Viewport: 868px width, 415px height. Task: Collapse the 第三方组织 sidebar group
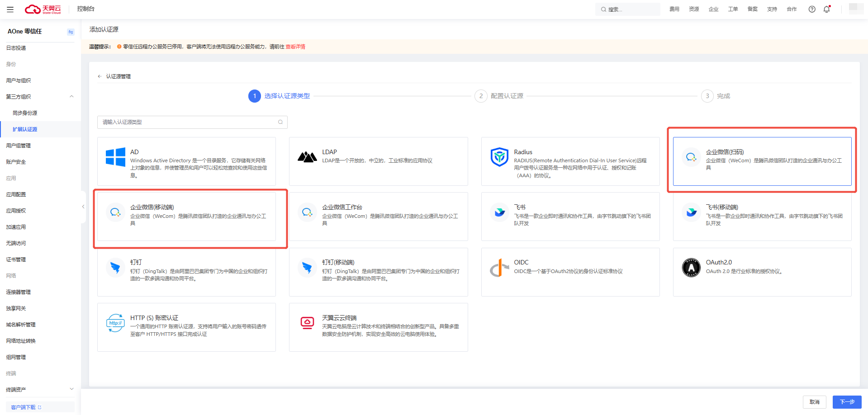point(71,96)
